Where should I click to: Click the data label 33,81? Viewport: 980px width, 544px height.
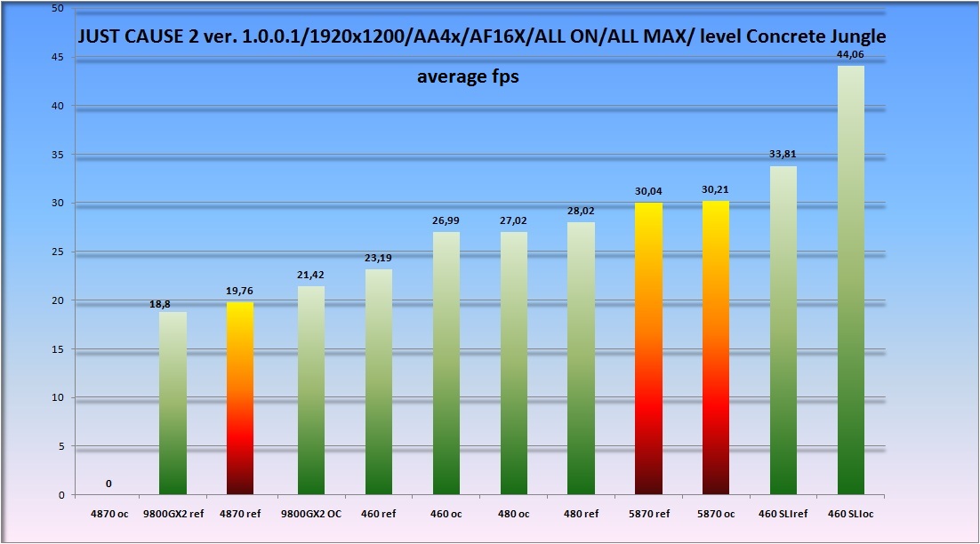[783, 155]
